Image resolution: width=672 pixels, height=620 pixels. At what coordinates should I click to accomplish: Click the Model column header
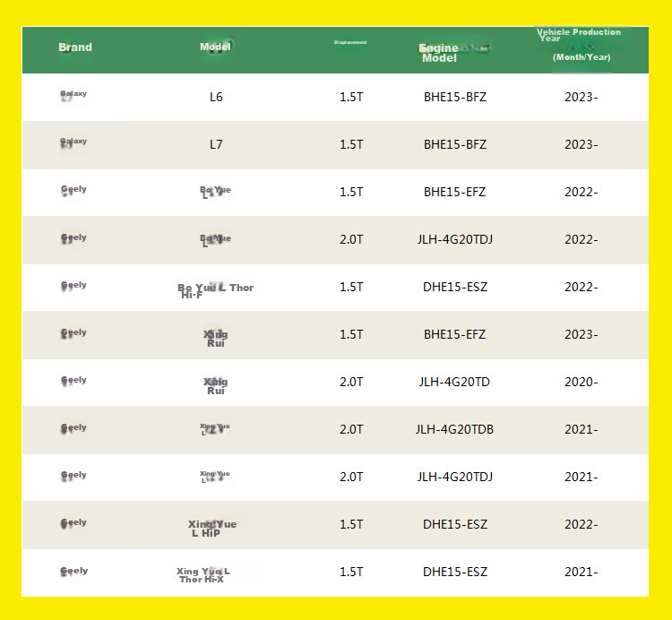215,47
